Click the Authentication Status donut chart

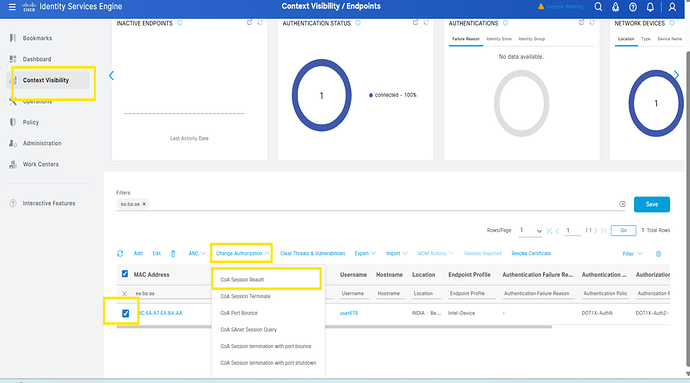coord(322,96)
